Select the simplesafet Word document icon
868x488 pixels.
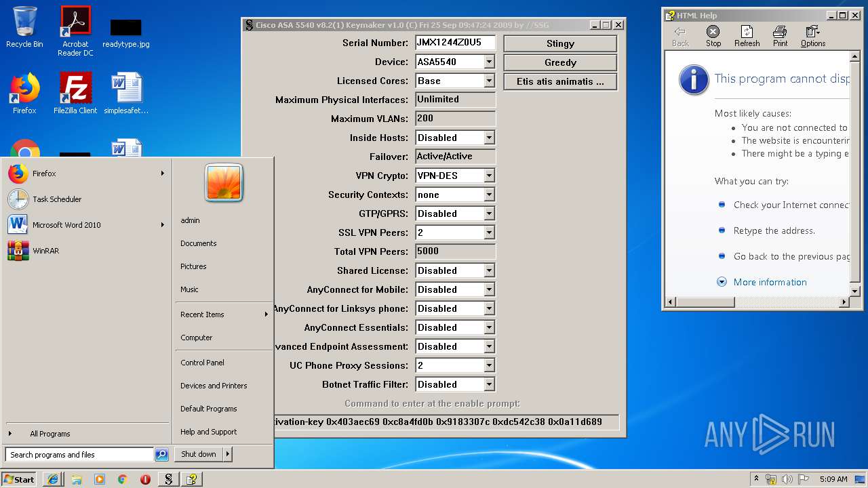pos(126,94)
